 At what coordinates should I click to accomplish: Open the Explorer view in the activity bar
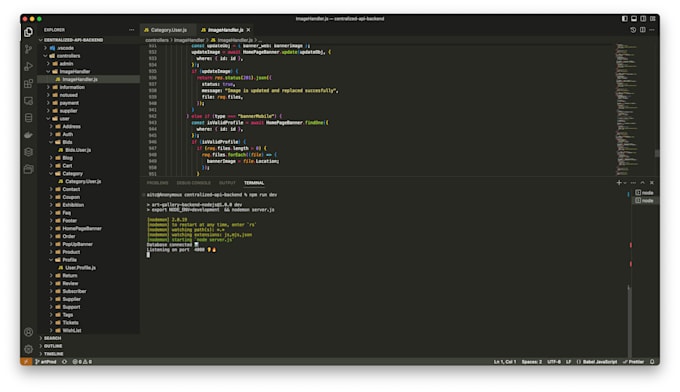pos(29,32)
